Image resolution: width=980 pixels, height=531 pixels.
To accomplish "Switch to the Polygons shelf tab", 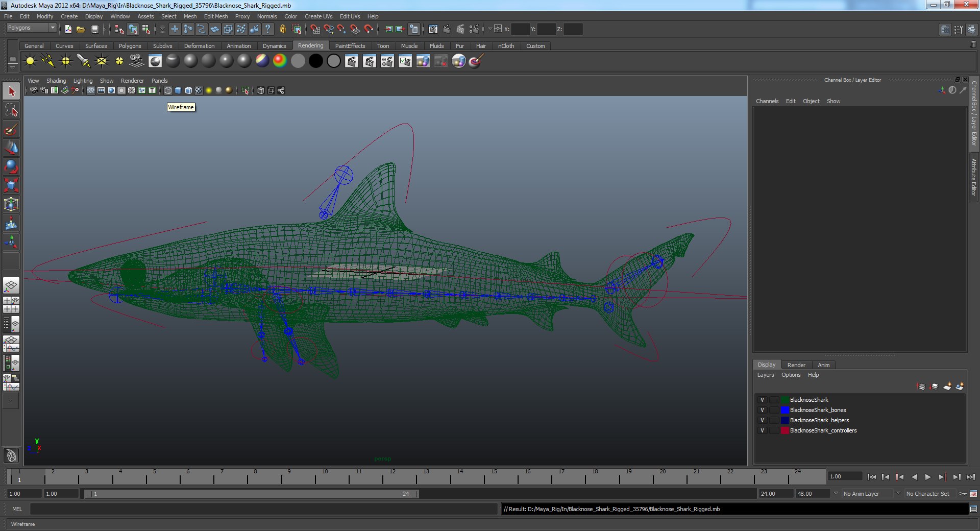I will (130, 46).
